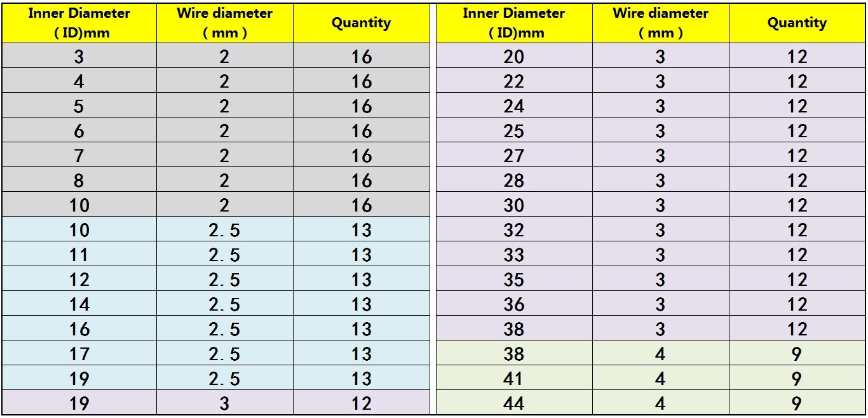
Task: Click the inner diameter 25 cell
Action: [513, 131]
